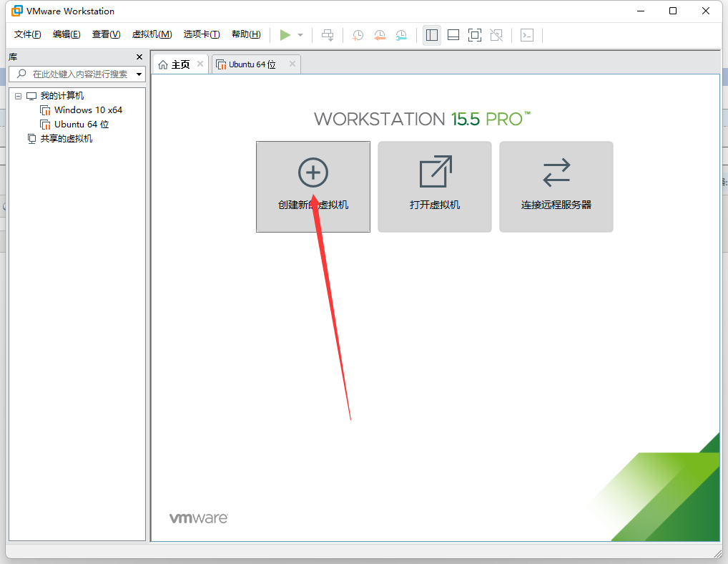Click the unity mode toolbar icon
Screen dimensions: 728x564
[x=496, y=35]
